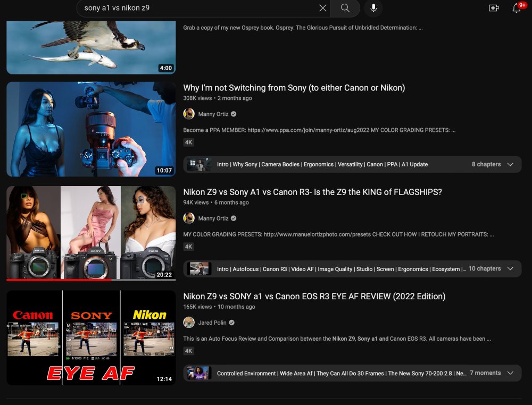Viewport: 532px width, 405px height.
Task: Click the 'Become a PPA MEMBER' description text
Action: (319, 130)
